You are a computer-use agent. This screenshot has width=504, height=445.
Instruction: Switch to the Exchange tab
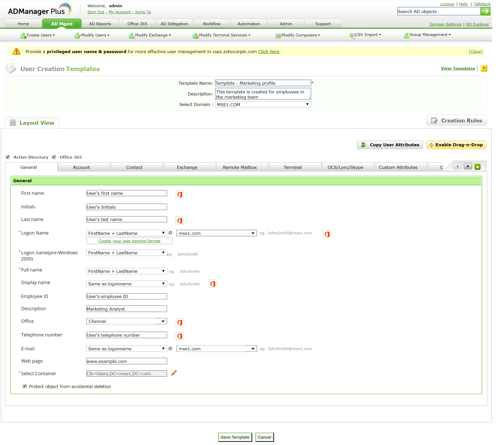point(187,167)
